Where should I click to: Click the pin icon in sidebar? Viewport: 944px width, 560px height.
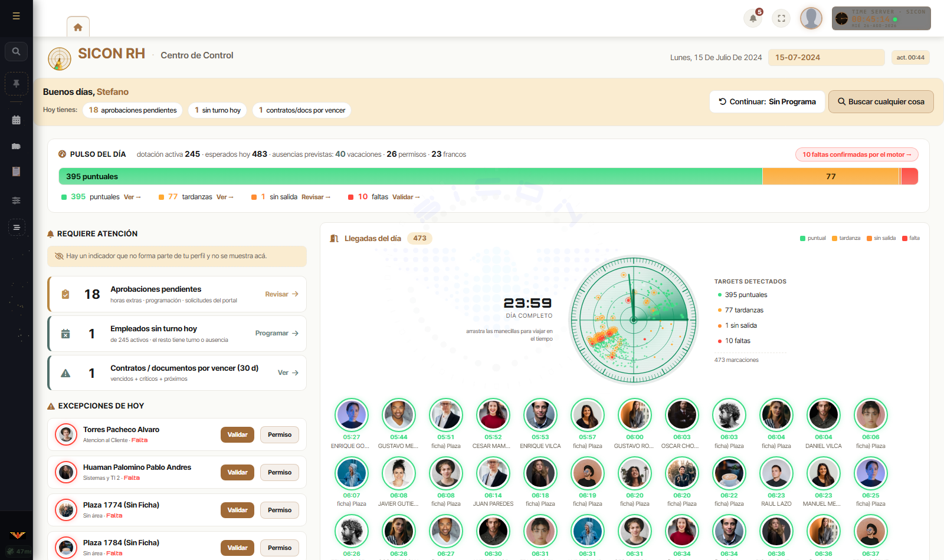pyautogui.click(x=17, y=84)
